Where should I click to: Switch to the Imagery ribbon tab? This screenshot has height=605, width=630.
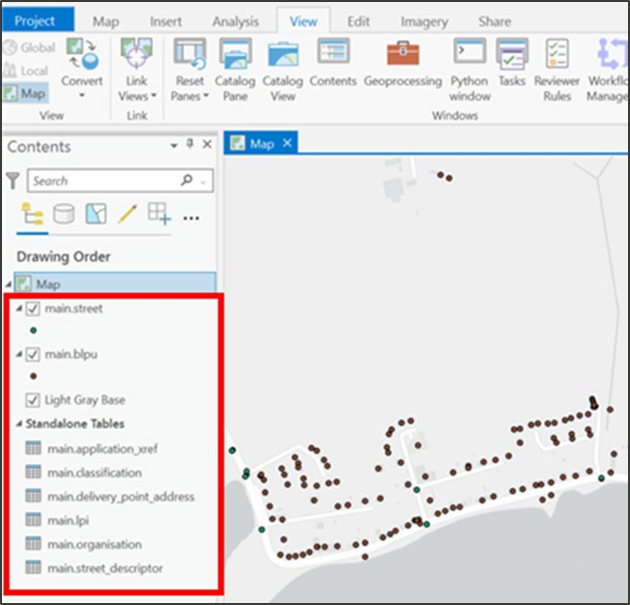coord(424,21)
